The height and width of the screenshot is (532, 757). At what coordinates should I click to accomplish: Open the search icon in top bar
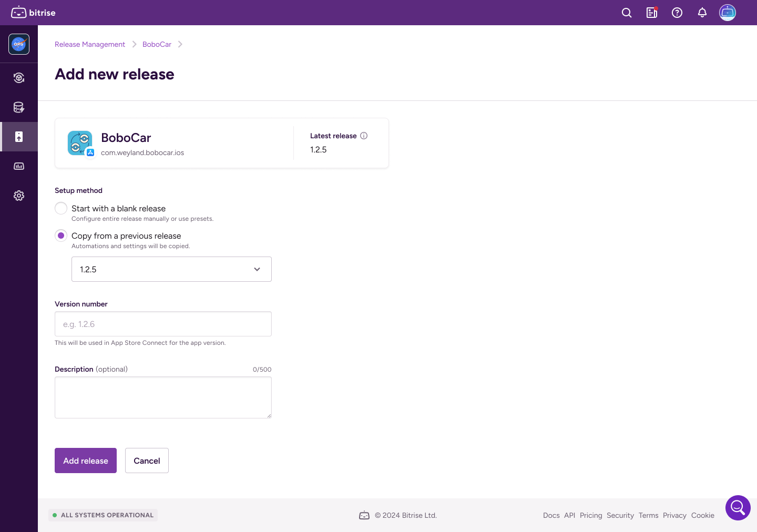click(627, 13)
